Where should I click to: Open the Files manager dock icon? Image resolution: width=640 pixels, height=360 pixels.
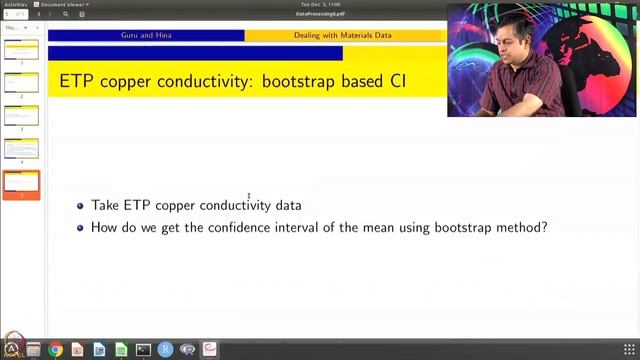coord(33,349)
